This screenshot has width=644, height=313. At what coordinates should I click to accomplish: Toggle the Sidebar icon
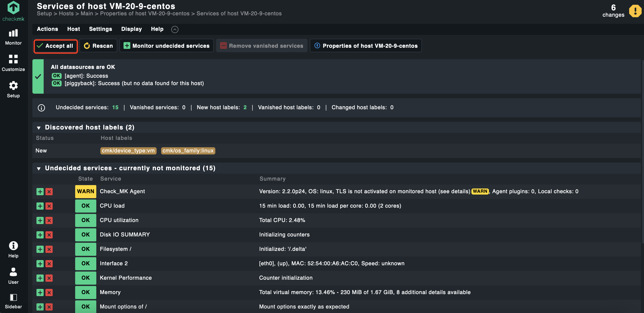point(13,297)
